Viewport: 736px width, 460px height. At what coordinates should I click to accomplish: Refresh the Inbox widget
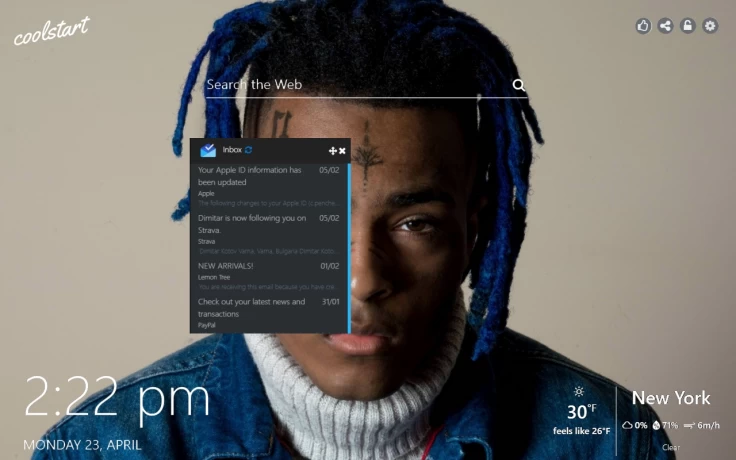[x=248, y=150]
